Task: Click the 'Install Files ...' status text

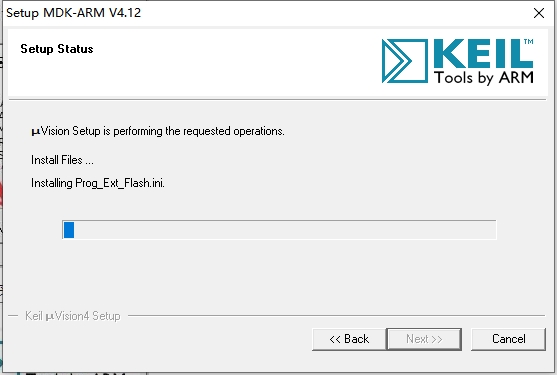Action: tap(62, 160)
